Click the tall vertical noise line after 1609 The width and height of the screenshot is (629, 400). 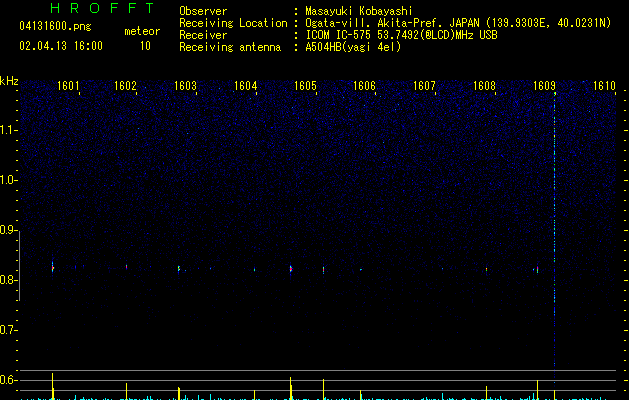[x=555, y=235]
